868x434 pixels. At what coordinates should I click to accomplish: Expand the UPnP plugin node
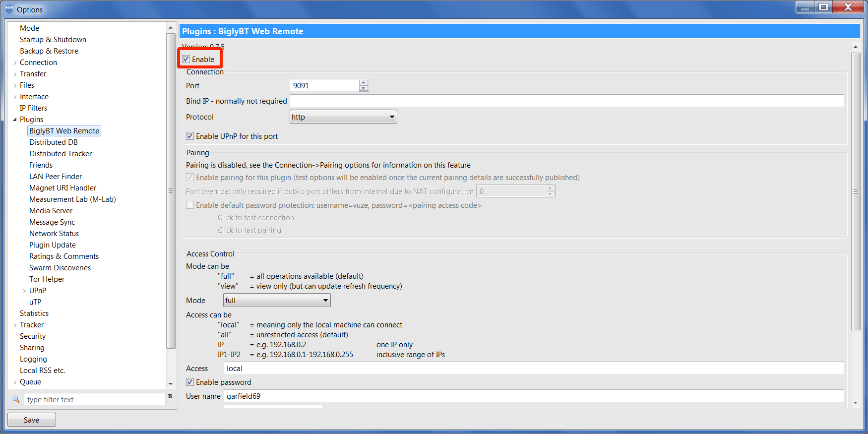[x=24, y=291]
